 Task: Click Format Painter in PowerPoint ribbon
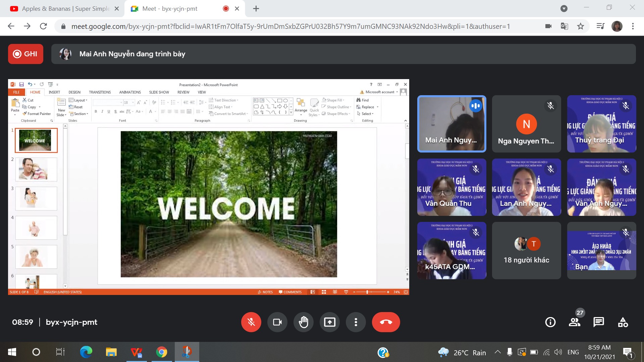(37, 114)
